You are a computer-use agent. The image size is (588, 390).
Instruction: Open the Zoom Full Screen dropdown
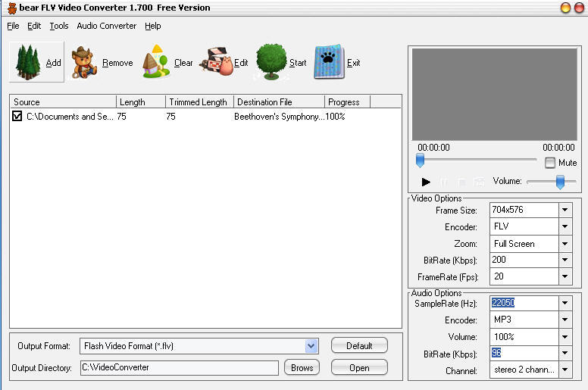(565, 244)
